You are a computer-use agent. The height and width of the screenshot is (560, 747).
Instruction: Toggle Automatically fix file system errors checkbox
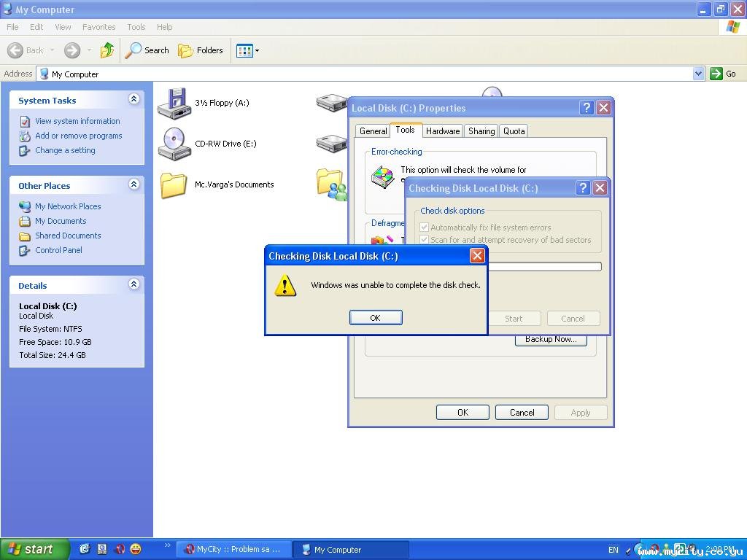click(424, 227)
